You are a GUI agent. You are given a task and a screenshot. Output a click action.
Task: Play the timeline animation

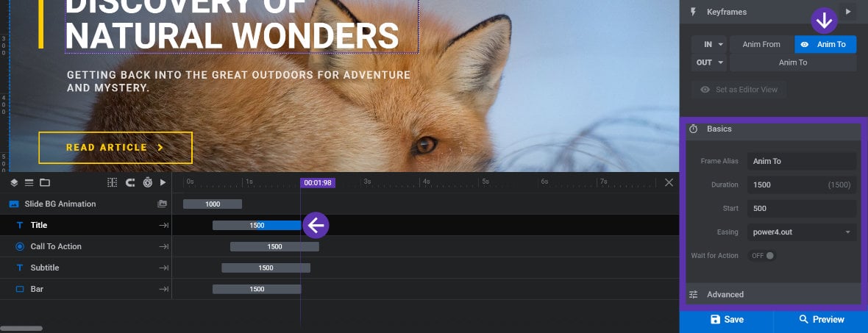[x=163, y=182]
